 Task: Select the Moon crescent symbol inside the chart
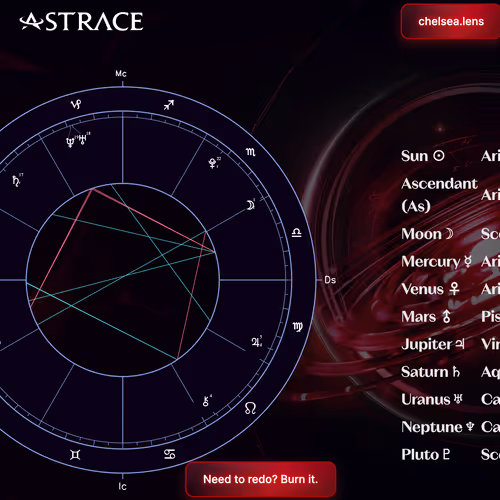251,205
